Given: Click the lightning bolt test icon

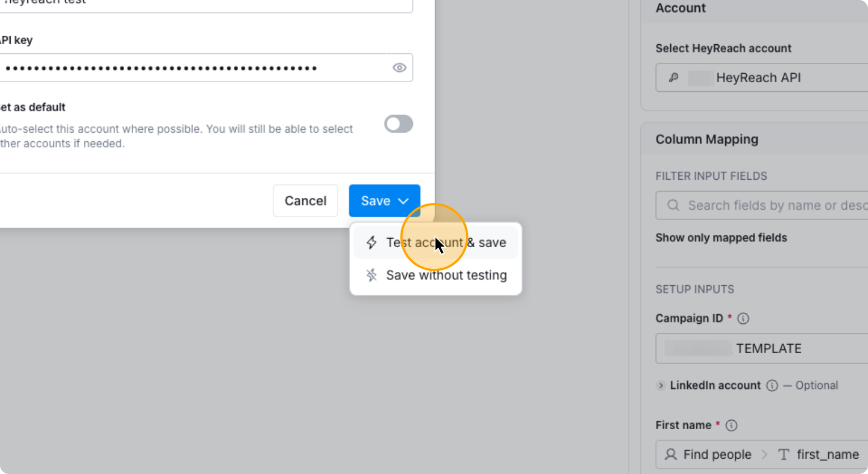Looking at the screenshot, I should (x=372, y=243).
